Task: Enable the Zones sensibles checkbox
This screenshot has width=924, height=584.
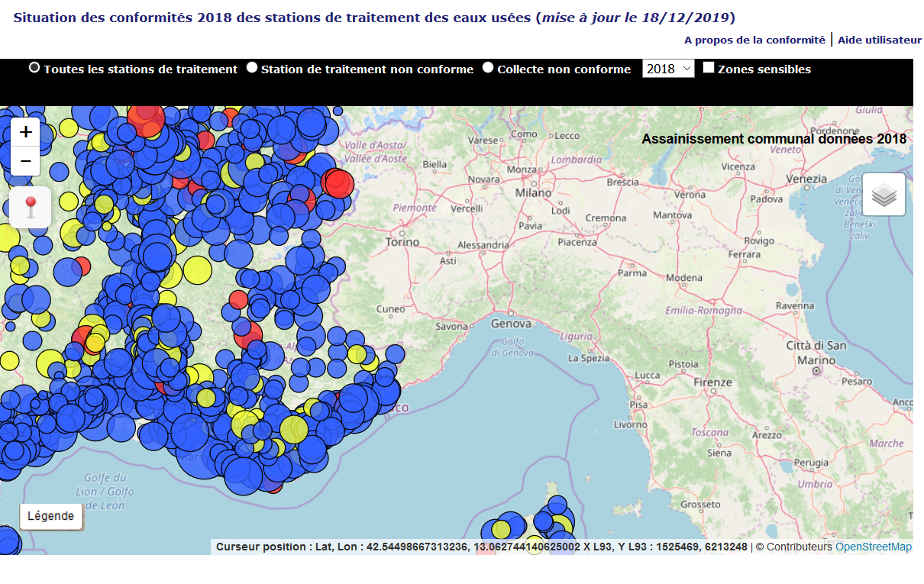Action: (709, 68)
